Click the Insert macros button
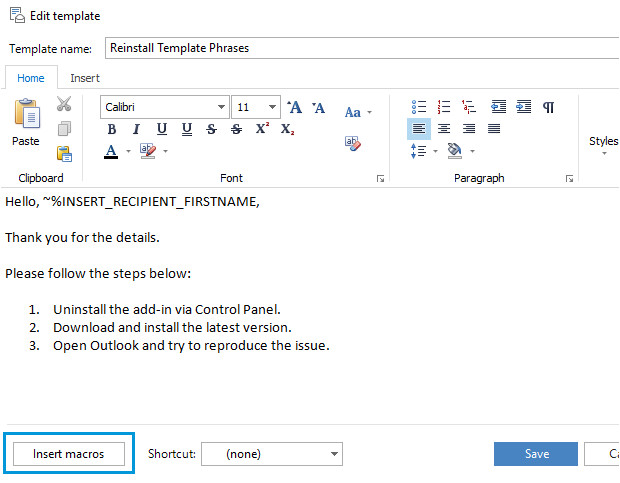This screenshot has width=620, height=483. pos(69,454)
